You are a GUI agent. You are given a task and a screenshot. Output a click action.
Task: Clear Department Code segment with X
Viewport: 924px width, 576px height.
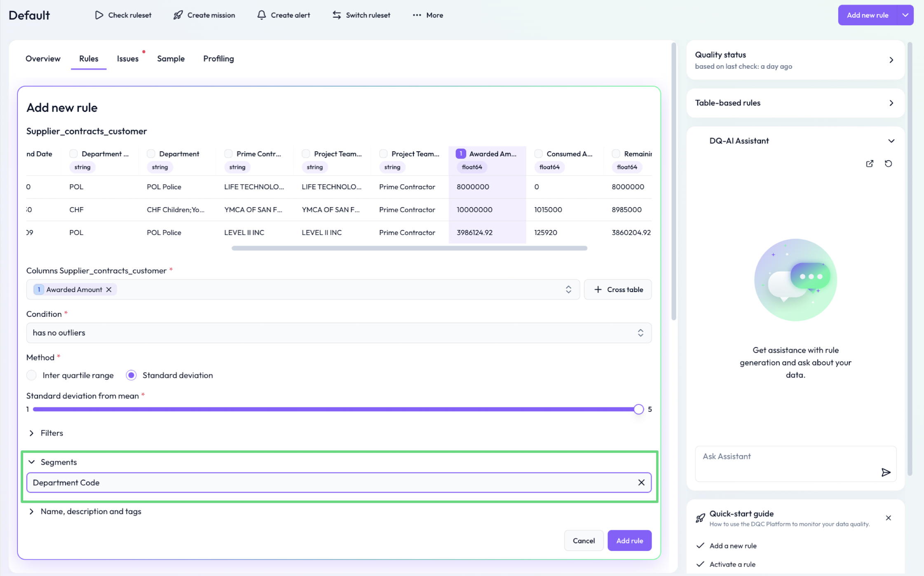(641, 482)
